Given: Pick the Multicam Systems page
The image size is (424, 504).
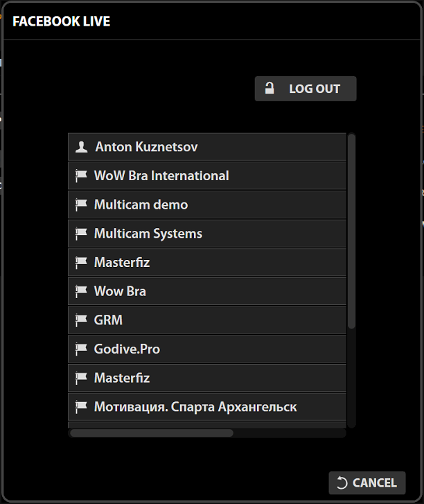Looking at the screenshot, I should click(x=207, y=234).
